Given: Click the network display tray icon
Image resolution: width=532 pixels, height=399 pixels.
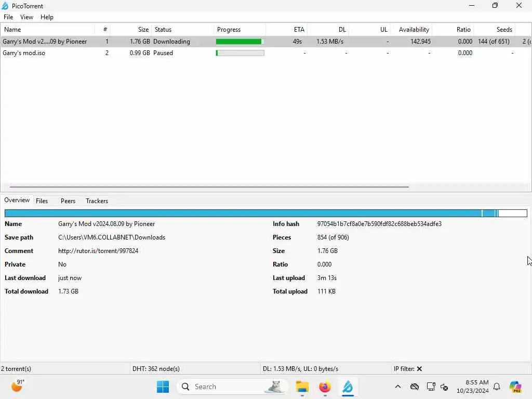Looking at the screenshot, I should pos(431,387).
